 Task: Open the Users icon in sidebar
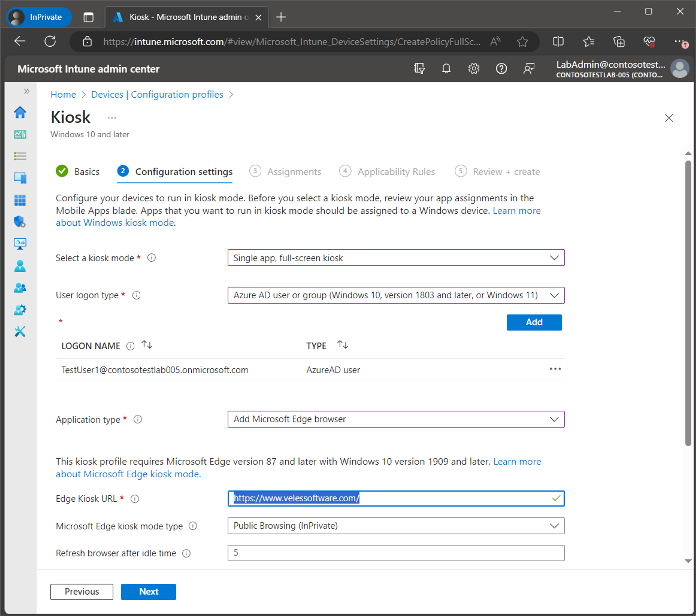[x=20, y=266]
